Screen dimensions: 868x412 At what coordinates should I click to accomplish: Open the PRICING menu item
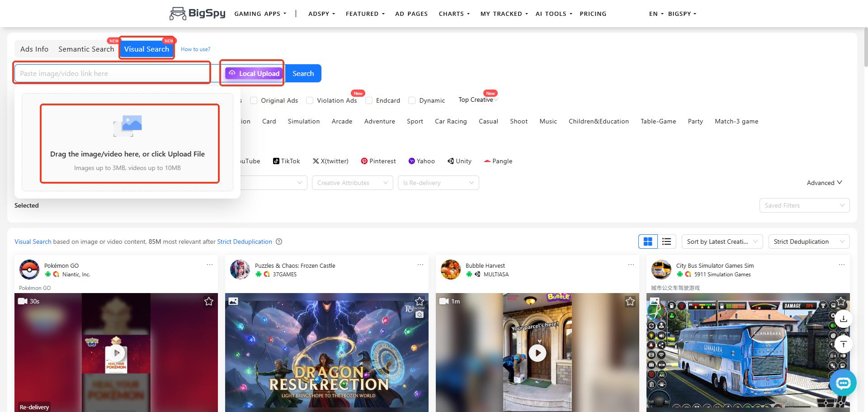593,14
